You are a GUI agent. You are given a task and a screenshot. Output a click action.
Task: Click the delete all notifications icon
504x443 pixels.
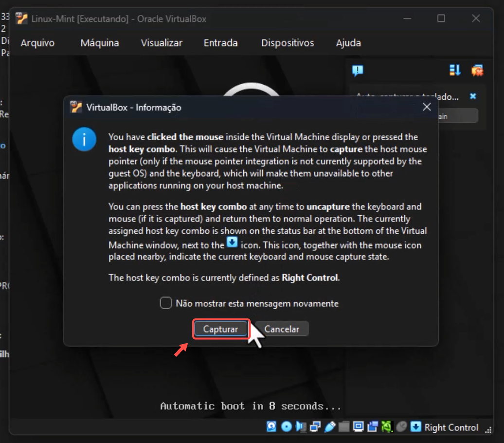pos(477,70)
